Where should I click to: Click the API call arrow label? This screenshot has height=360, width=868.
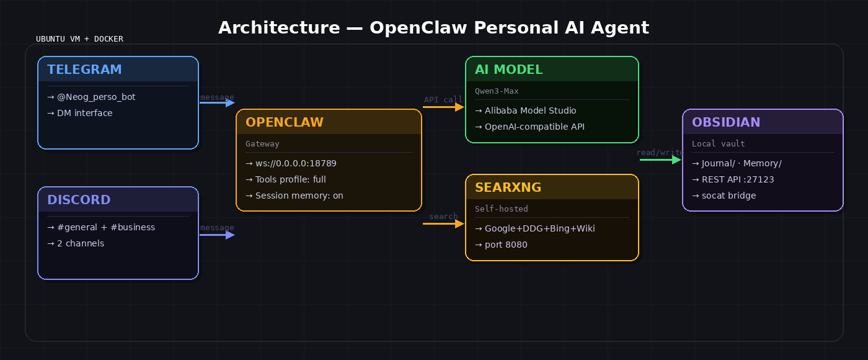coord(443,99)
